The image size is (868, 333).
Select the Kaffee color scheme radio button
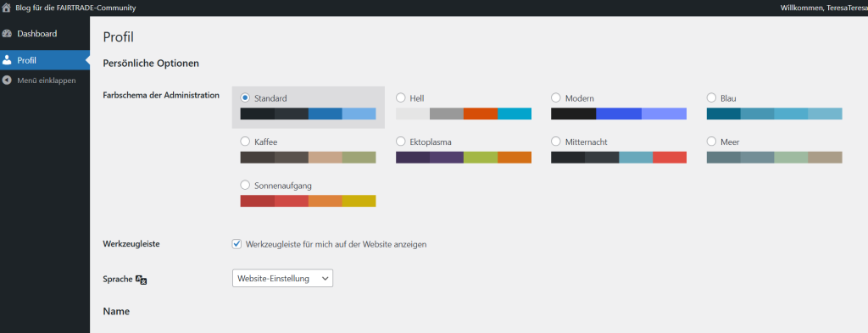pos(245,141)
